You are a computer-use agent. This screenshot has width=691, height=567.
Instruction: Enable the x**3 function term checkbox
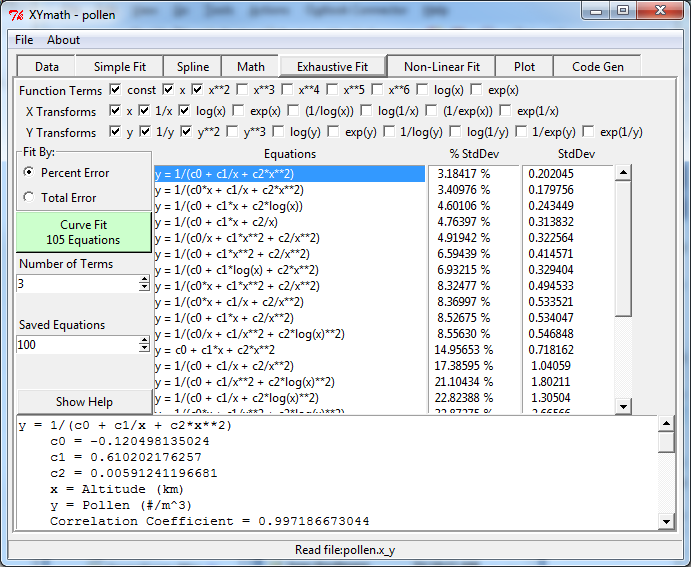tap(243, 90)
